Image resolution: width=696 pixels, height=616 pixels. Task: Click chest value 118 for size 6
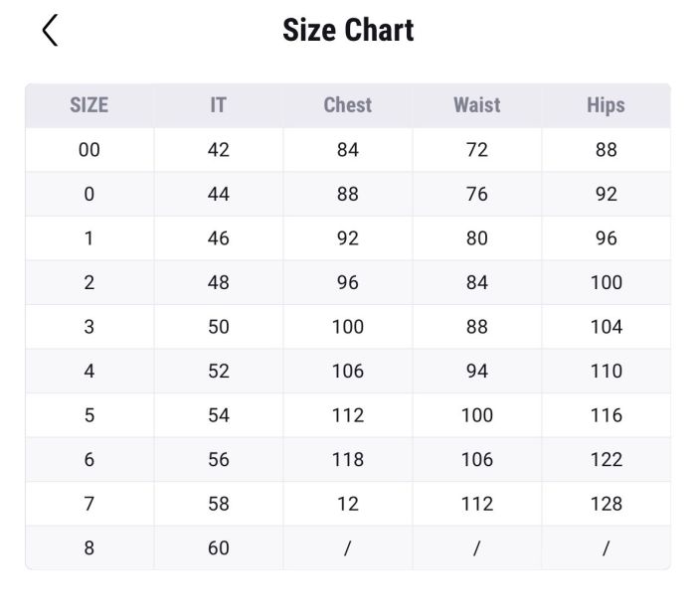(x=348, y=459)
